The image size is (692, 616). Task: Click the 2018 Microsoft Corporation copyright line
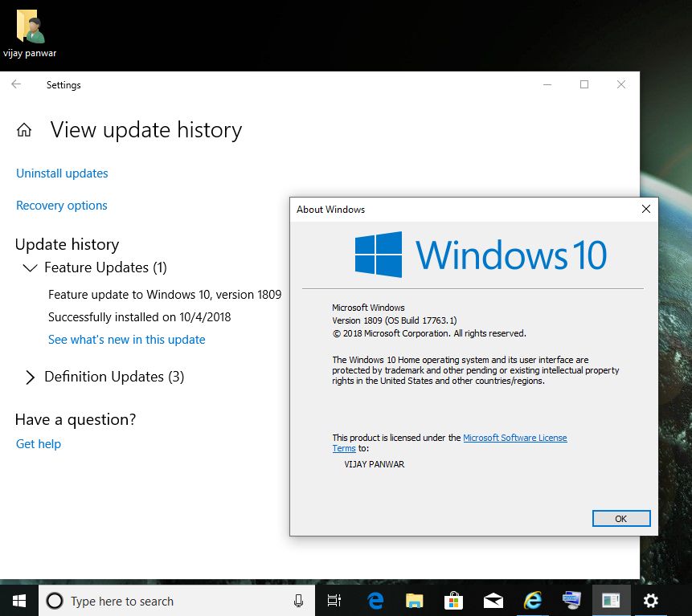point(429,333)
